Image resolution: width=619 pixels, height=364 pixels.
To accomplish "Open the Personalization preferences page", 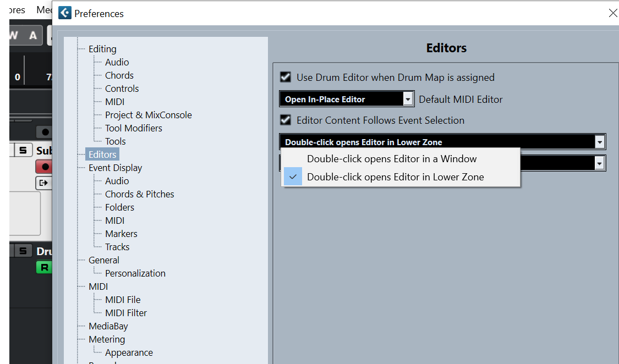I will click(135, 273).
